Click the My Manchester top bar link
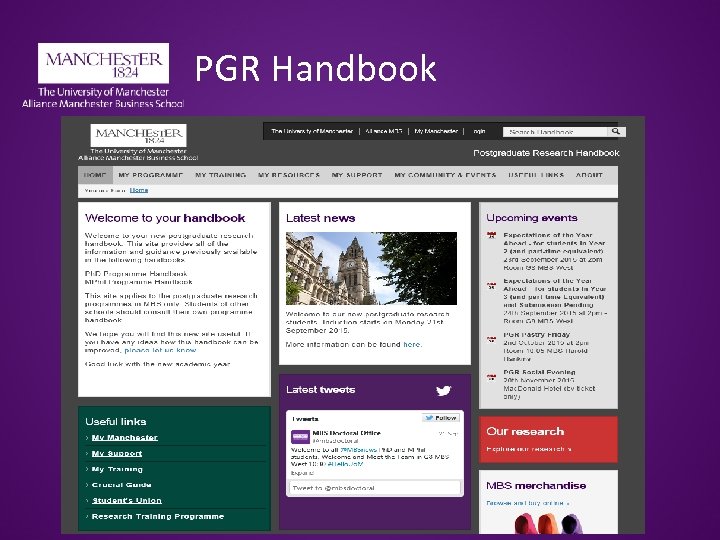 pos(436,131)
